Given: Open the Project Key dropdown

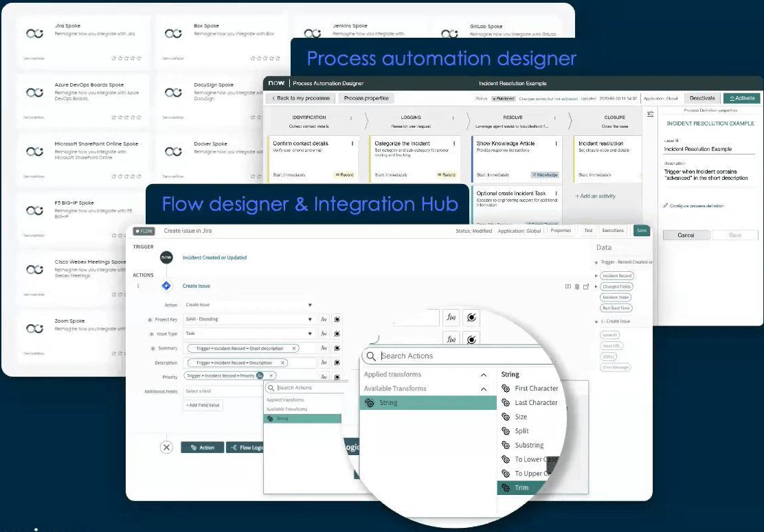Looking at the screenshot, I should pyautogui.click(x=311, y=319).
